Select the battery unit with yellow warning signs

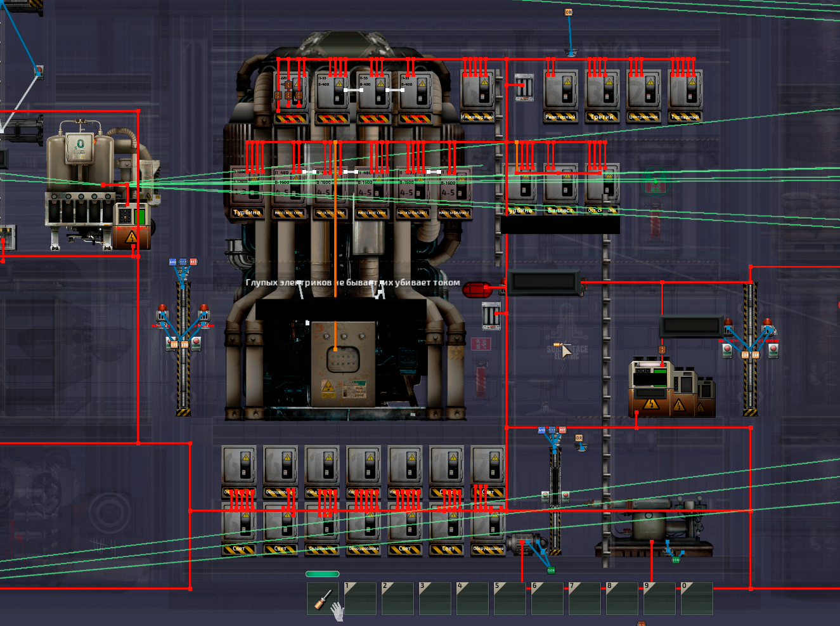pyautogui.click(x=673, y=388)
